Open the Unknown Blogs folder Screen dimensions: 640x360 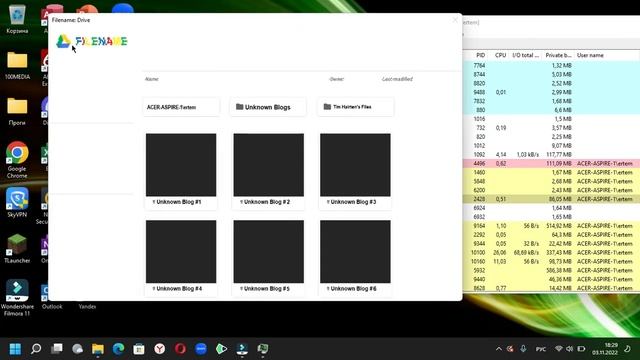point(268,107)
